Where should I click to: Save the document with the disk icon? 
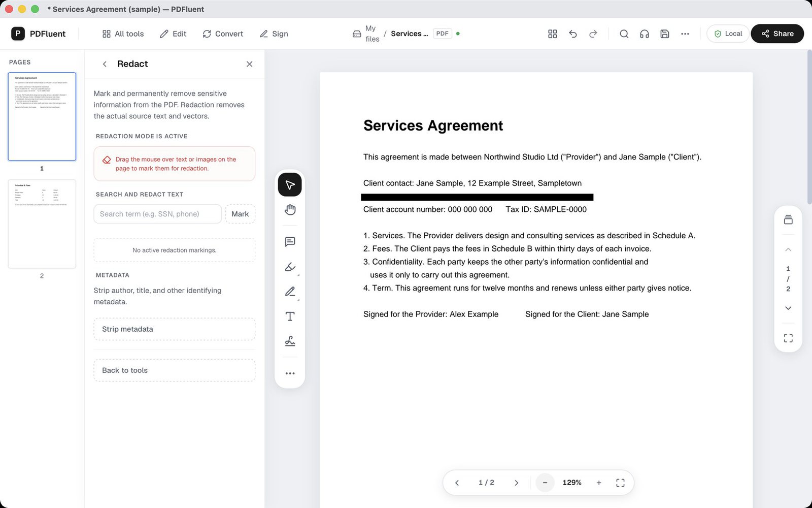[665, 34]
